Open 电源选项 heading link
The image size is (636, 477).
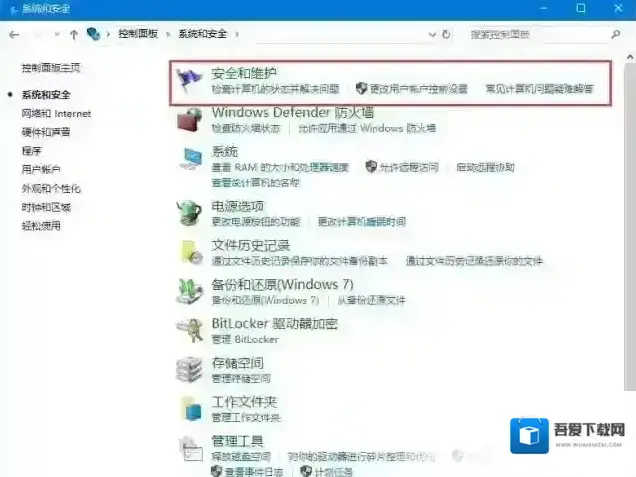click(237, 206)
